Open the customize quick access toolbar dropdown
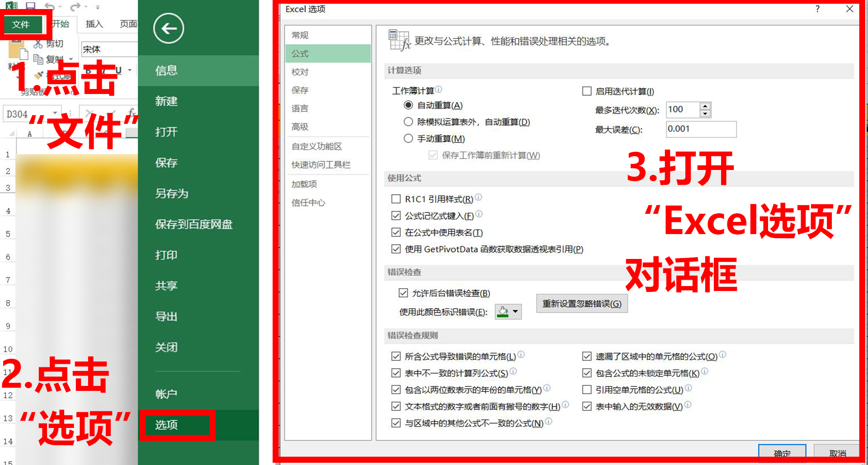This screenshot has width=868, height=465. tap(98, 7)
